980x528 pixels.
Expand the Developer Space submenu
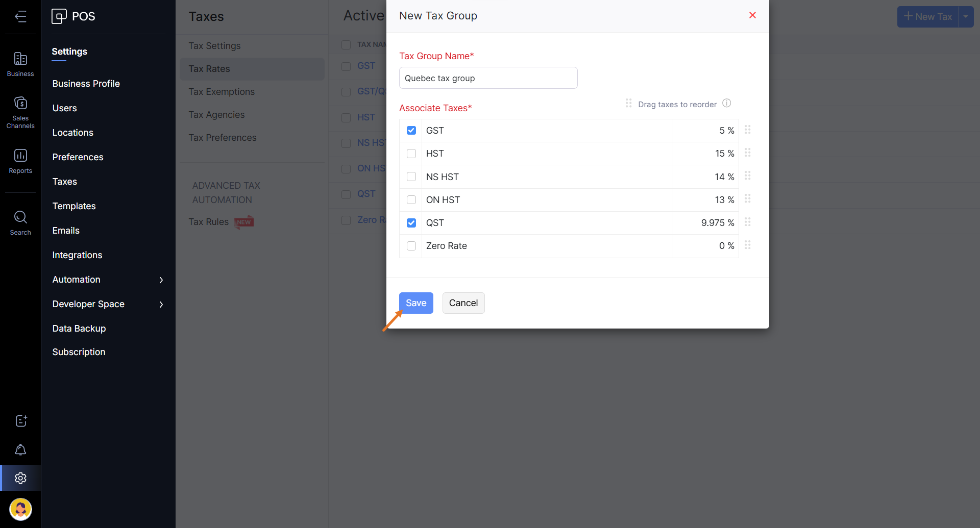(161, 304)
